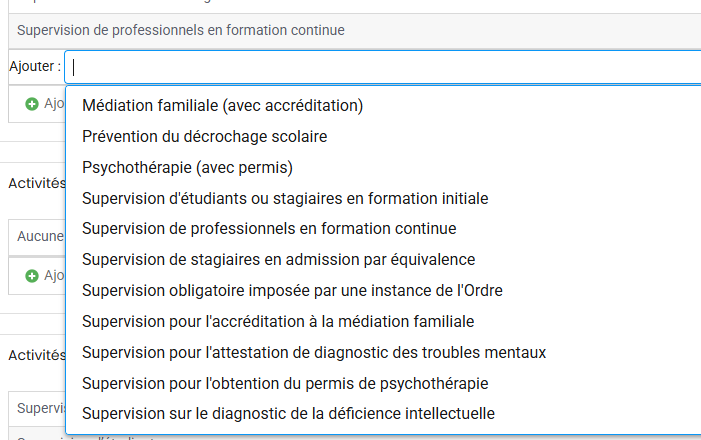Pick Psychothérapie (avec permis) in dropdown

click(187, 167)
